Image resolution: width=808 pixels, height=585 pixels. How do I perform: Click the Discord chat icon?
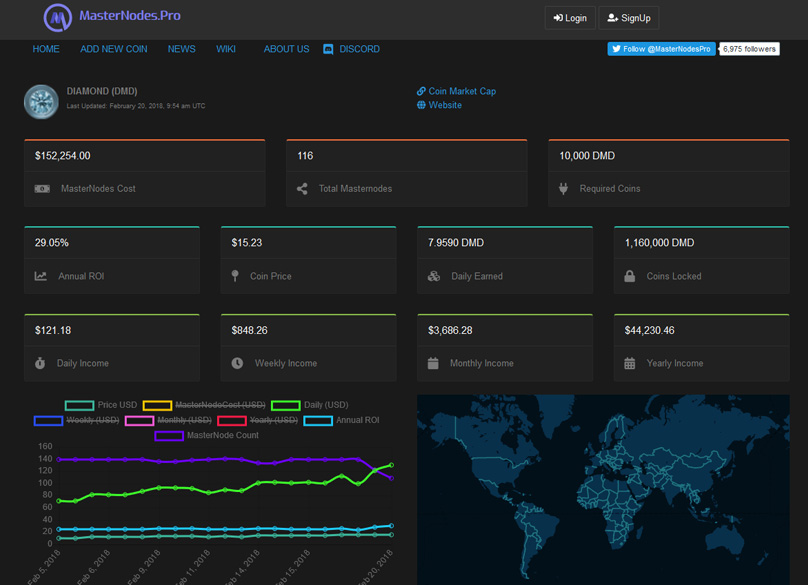(x=328, y=49)
